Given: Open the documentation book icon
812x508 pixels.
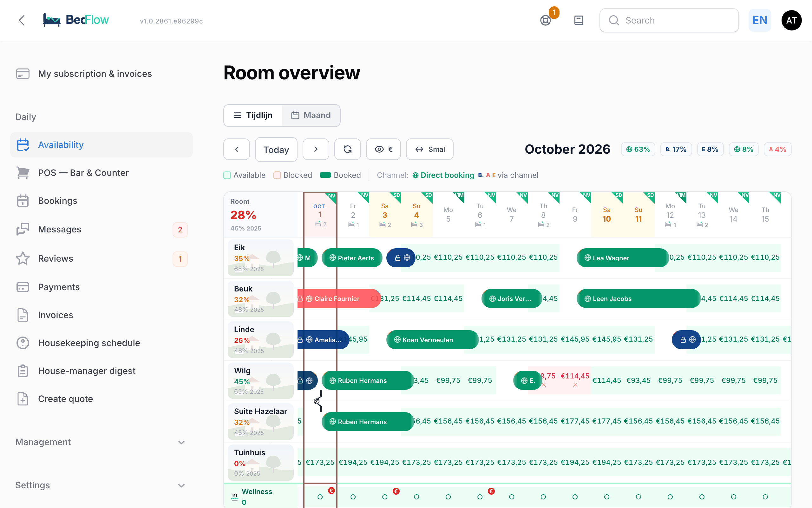Looking at the screenshot, I should (x=579, y=20).
